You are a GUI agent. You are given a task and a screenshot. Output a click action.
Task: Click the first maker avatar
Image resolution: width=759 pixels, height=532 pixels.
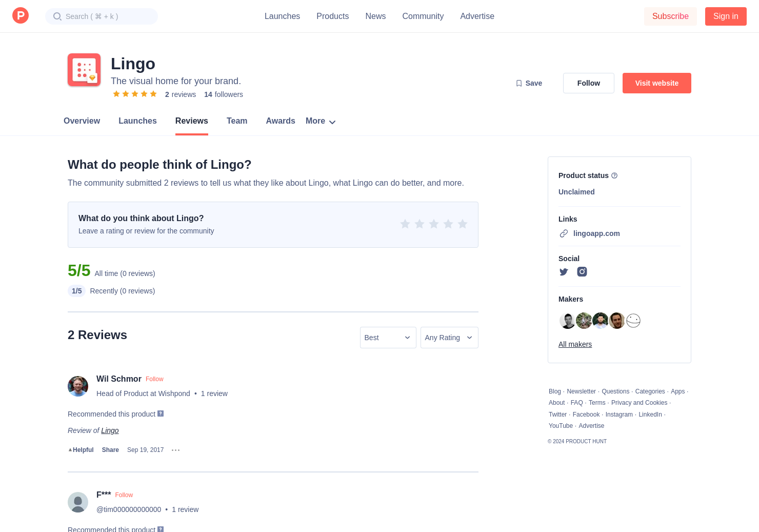pyautogui.click(x=568, y=321)
